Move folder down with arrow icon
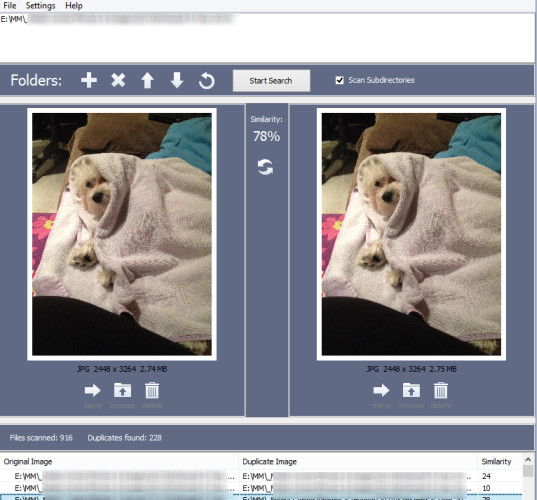This screenshot has width=537, height=500. pyautogui.click(x=177, y=80)
